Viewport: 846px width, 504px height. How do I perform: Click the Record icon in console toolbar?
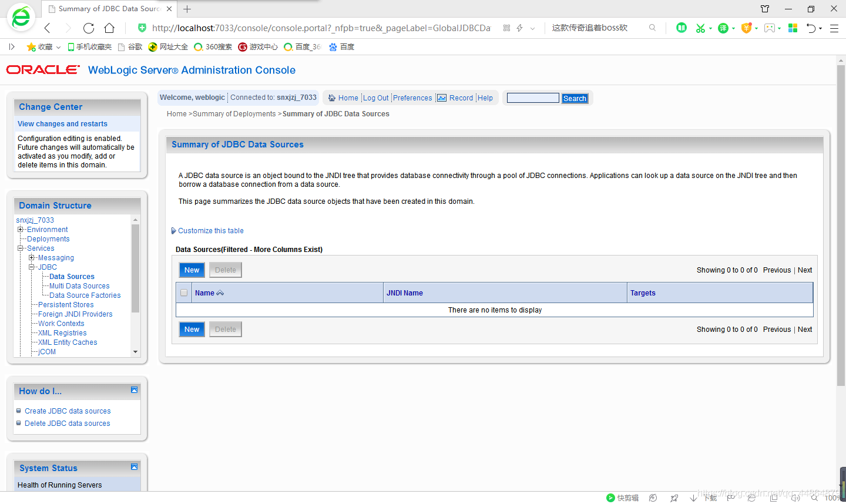[442, 98]
